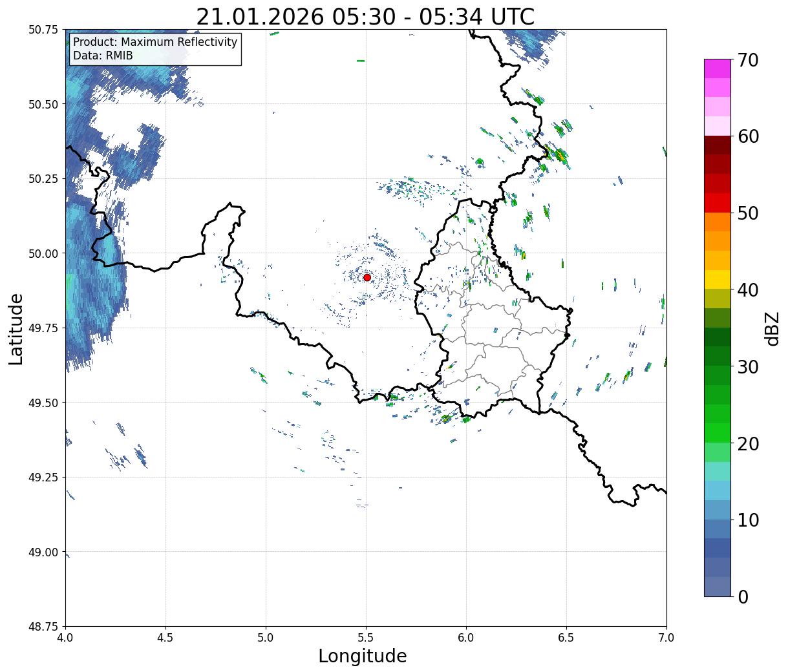Click the 49.50 latitude tick label
The width and height of the screenshot is (788, 672).
pos(44,403)
